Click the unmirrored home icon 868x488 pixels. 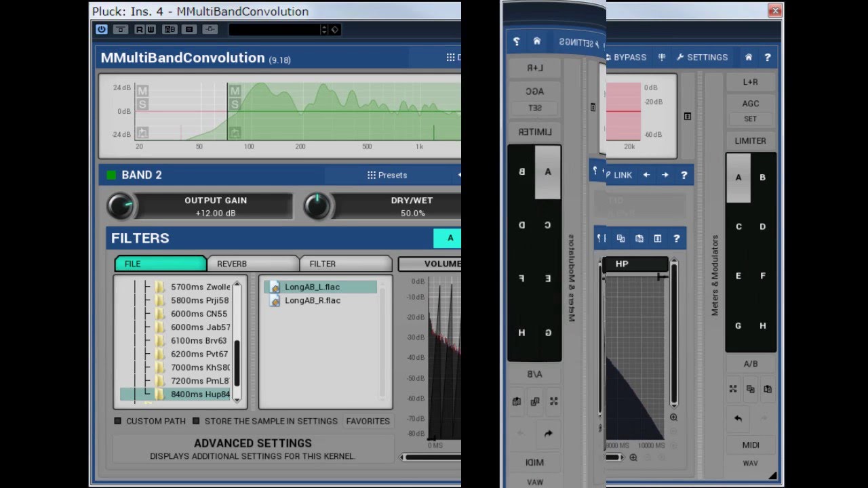(749, 58)
